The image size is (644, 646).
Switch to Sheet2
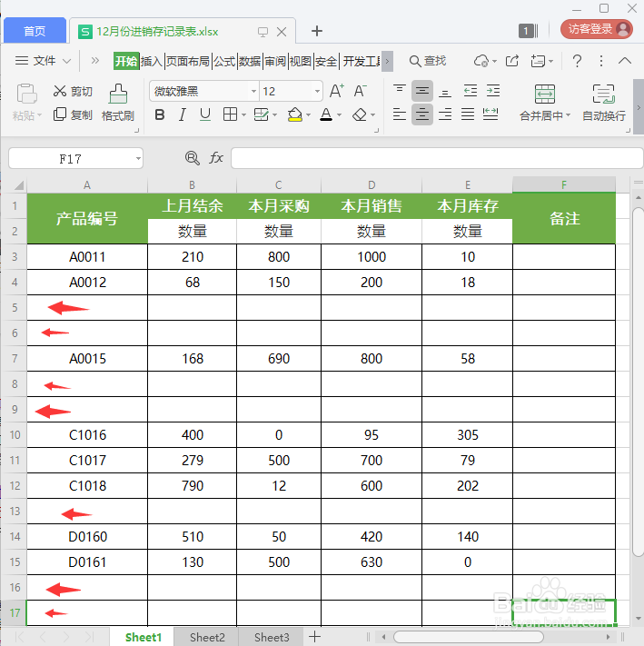(207, 637)
